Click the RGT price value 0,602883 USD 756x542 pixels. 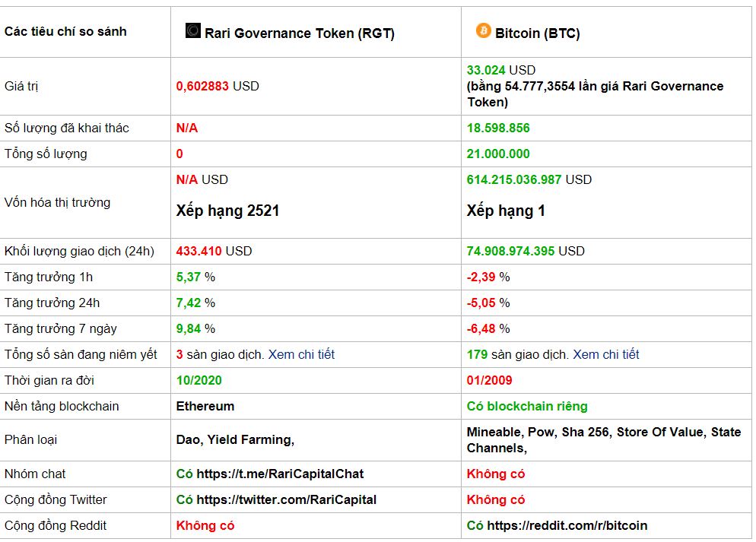[x=218, y=86]
